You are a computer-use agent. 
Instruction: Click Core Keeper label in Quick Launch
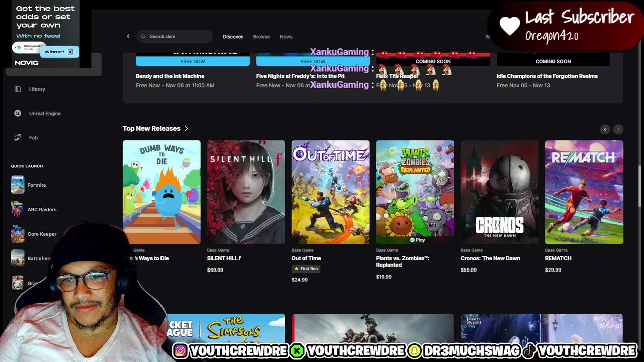point(42,234)
